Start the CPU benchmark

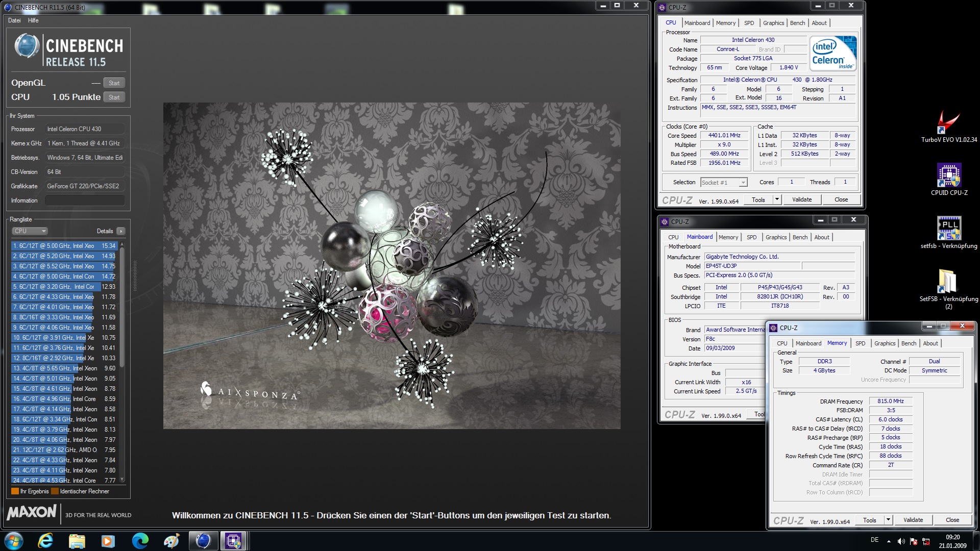click(x=114, y=97)
